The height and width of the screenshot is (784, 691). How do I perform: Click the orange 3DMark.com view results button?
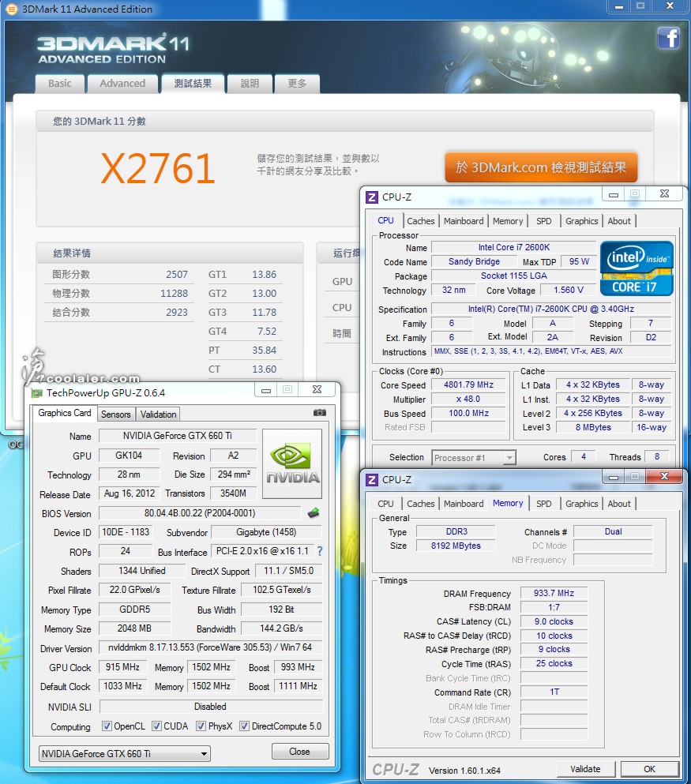(x=541, y=167)
